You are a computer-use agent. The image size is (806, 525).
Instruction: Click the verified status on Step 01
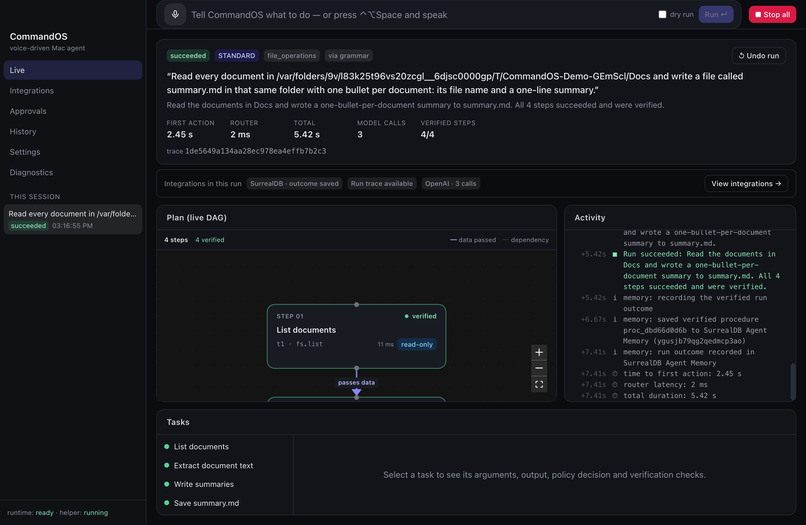[x=420, y=316]
